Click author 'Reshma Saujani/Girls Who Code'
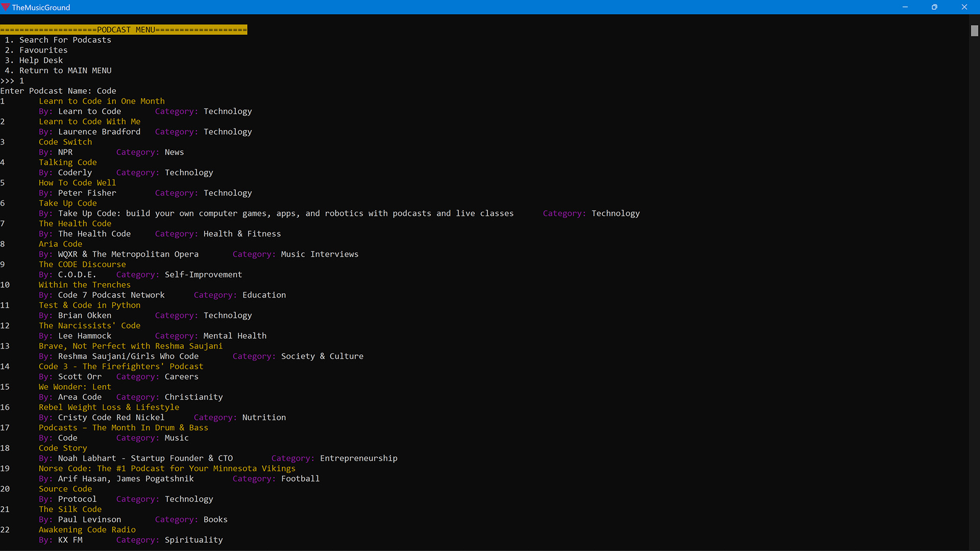 tap(128, 356)
